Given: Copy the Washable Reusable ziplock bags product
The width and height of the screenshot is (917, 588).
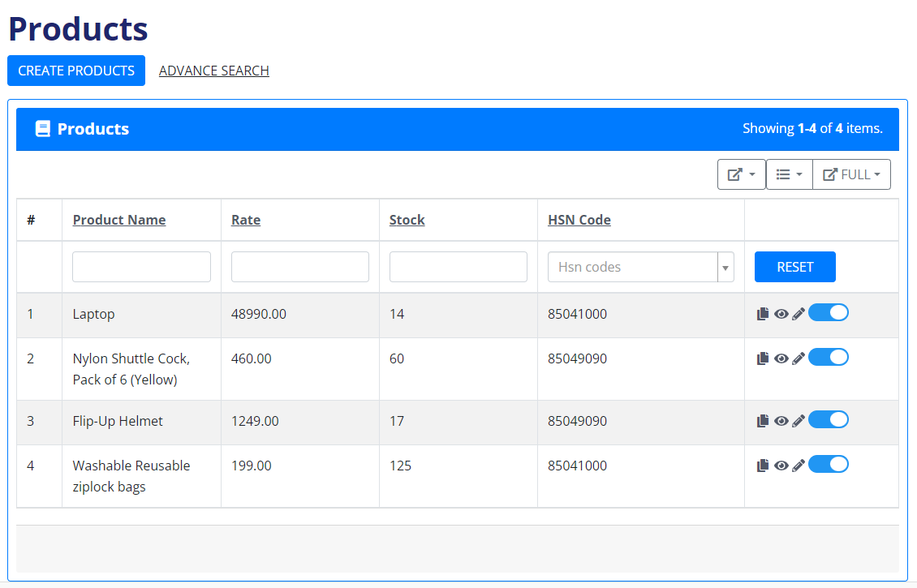Looking at the screenshot, I should pyautogui.click(x=762, y=466).
